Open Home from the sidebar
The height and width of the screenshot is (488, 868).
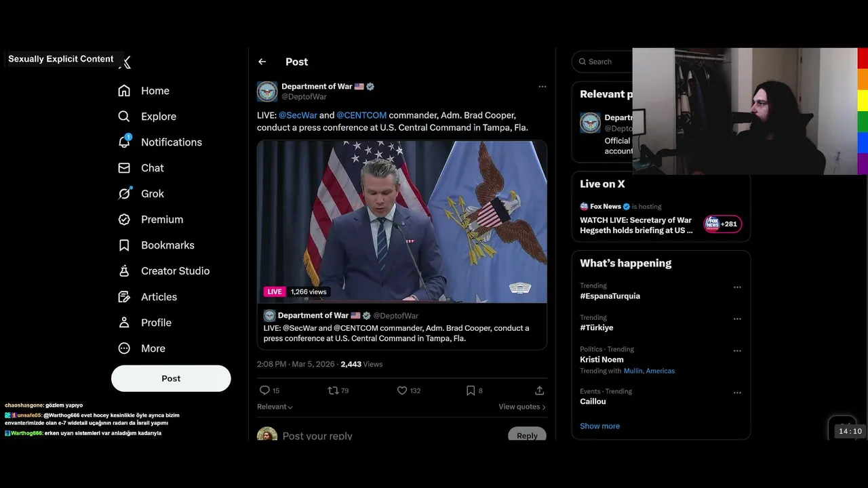[144, 91]
